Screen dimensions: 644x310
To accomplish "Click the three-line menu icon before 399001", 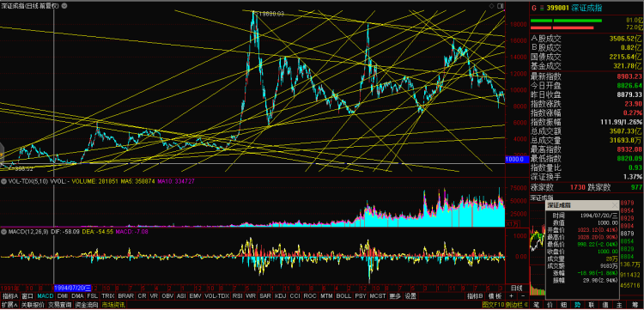I will (x=542, y=8).
